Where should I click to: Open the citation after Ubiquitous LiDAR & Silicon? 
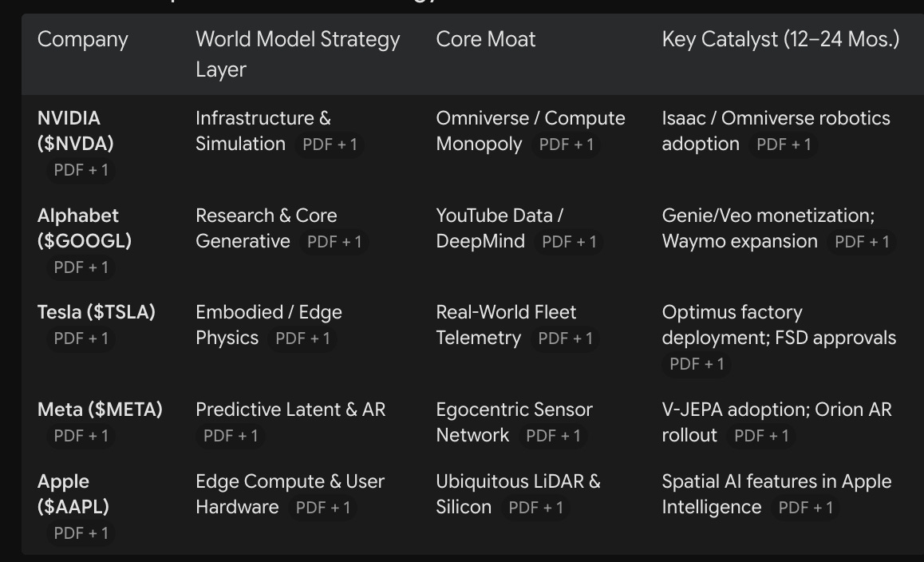point(535,508)
